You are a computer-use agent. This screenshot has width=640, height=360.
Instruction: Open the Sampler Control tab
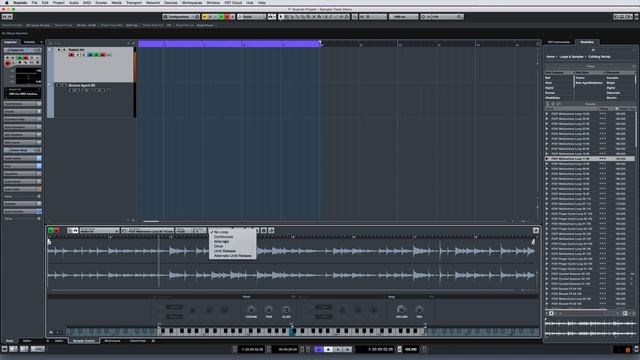coord(84,341)
